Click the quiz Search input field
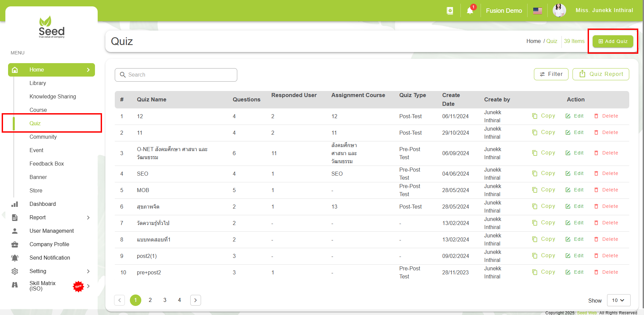This screenshot has height=315, width=644. click(176, 75)
